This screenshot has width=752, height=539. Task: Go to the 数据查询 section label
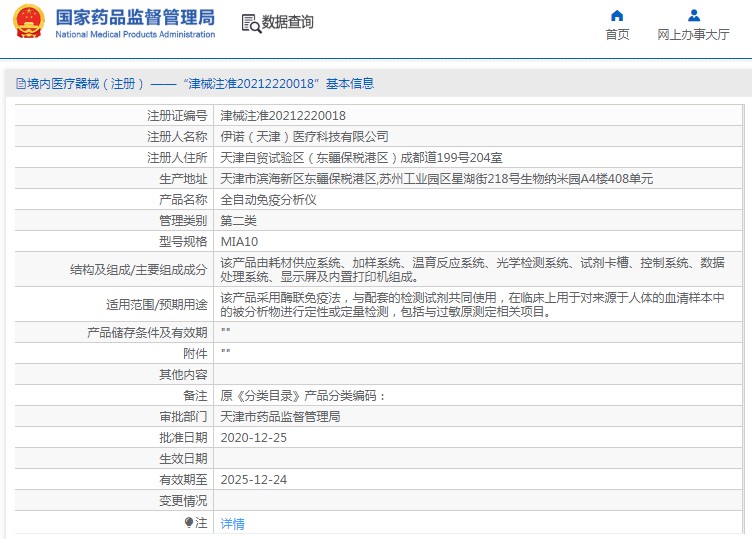click(288, 22)
